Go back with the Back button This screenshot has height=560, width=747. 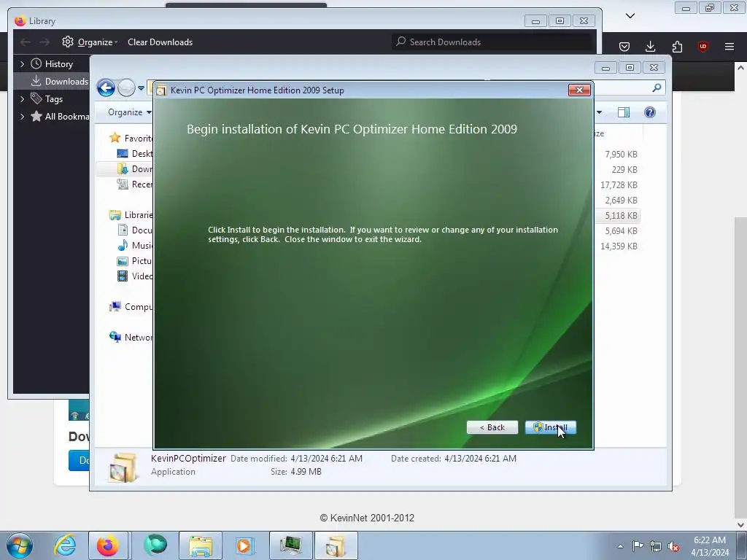(492, 427)
